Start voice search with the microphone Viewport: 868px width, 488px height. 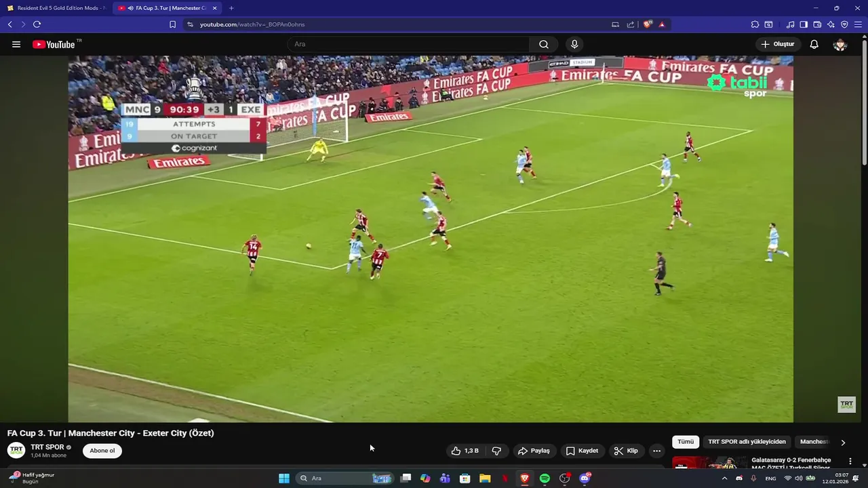[574, 44]
